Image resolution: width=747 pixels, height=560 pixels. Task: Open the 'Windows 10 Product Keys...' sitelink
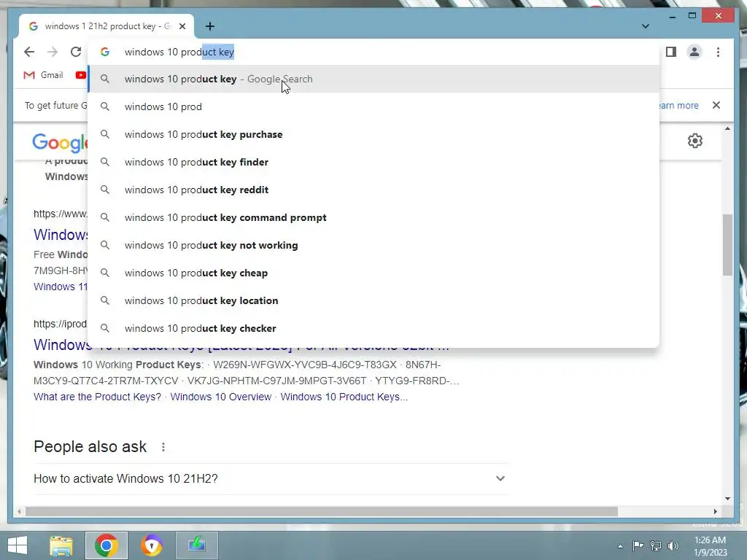344,397
